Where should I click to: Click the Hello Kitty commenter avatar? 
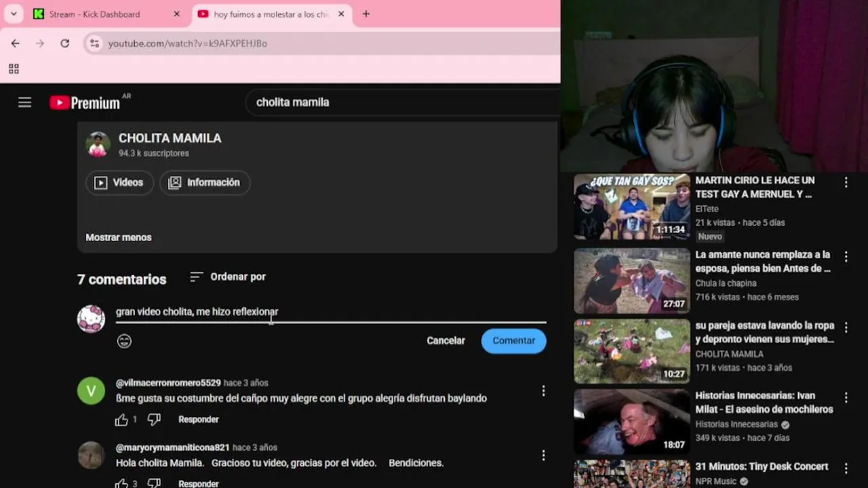click(x=91, y=319)
